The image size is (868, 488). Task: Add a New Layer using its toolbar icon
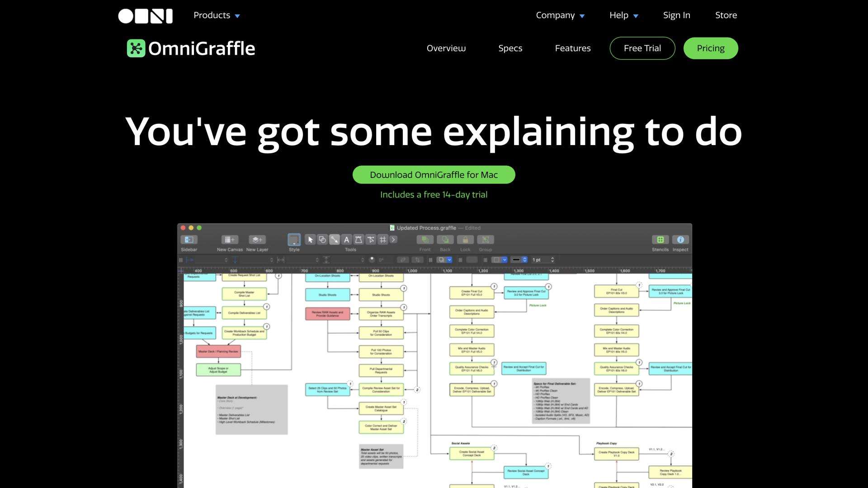coord(256,239)
